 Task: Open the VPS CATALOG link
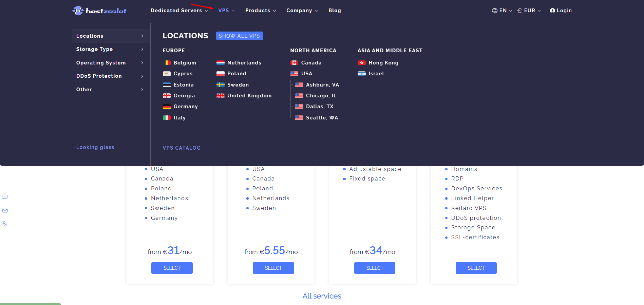click(182, 148)
